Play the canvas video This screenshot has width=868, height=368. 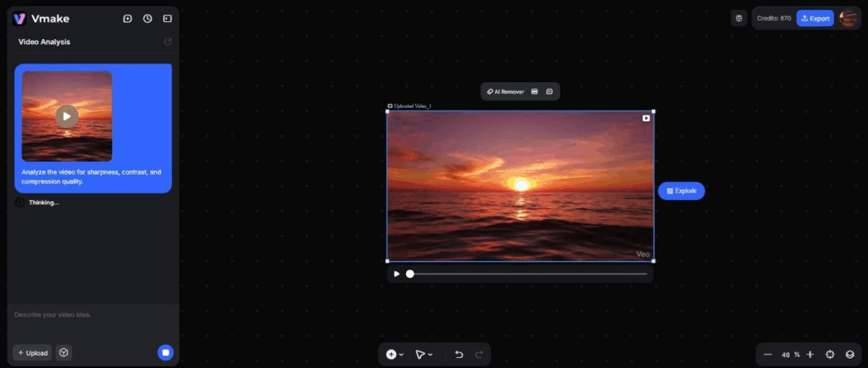pyautogui.click(x=397, y=274)
